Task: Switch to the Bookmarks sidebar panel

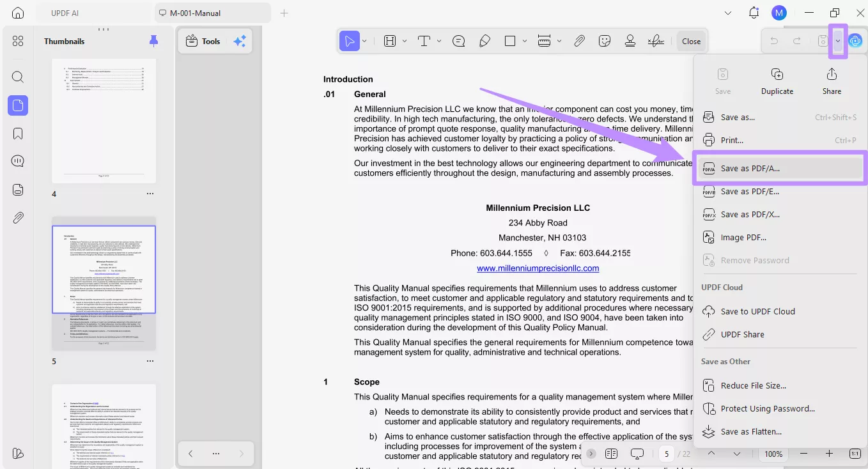Action: click(17, 133)
